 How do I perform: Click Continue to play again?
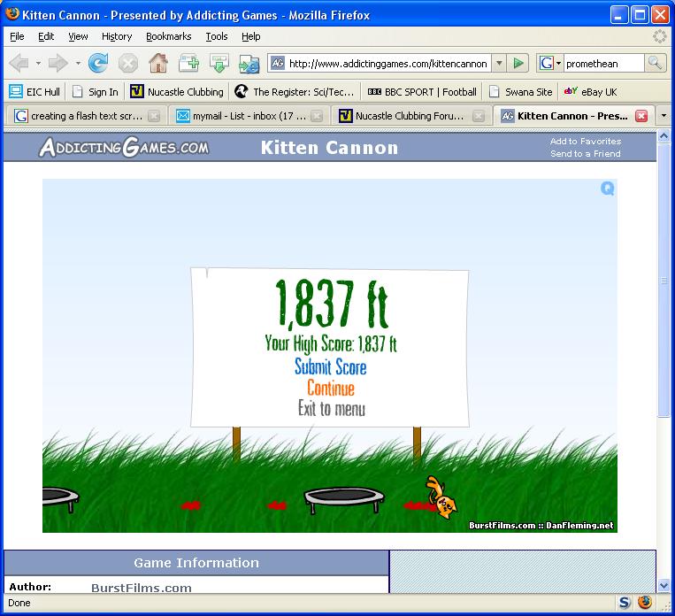(x=331, y=389)
